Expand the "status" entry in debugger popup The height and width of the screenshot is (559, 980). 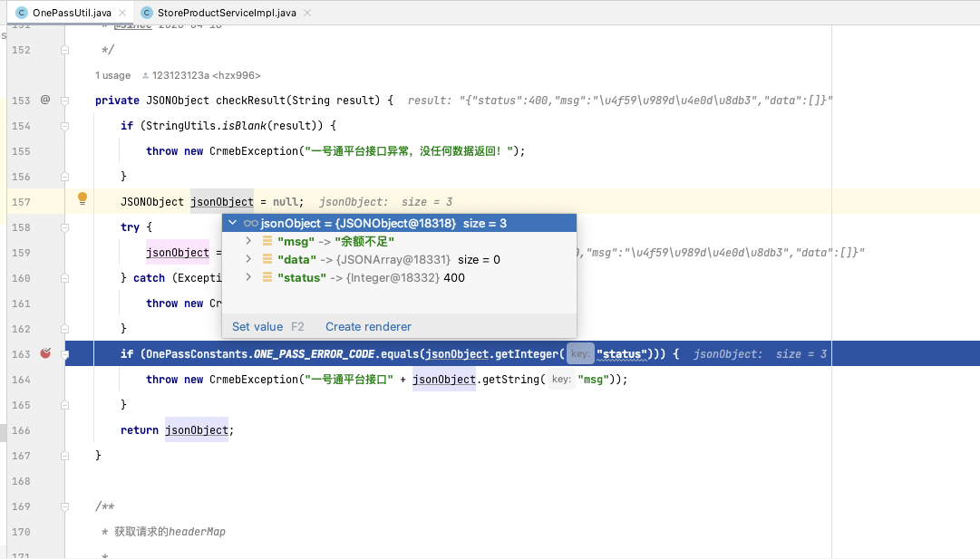(249, 277)
